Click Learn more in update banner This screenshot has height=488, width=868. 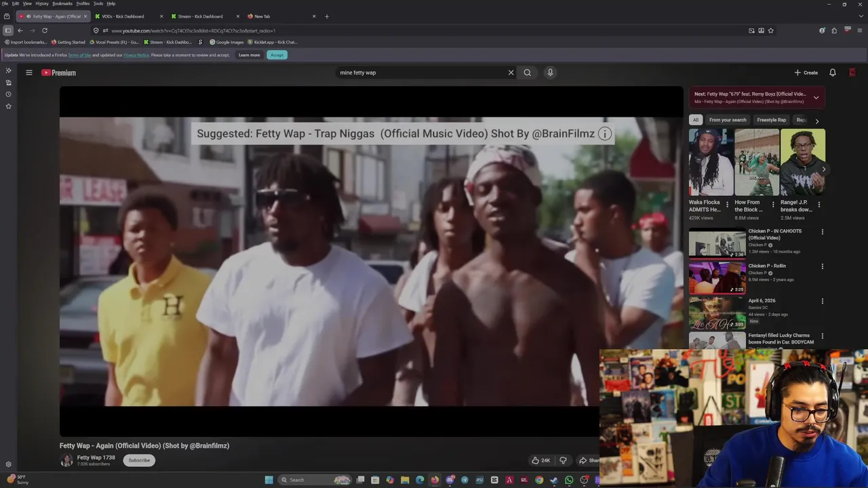click(x=249, y=55)
